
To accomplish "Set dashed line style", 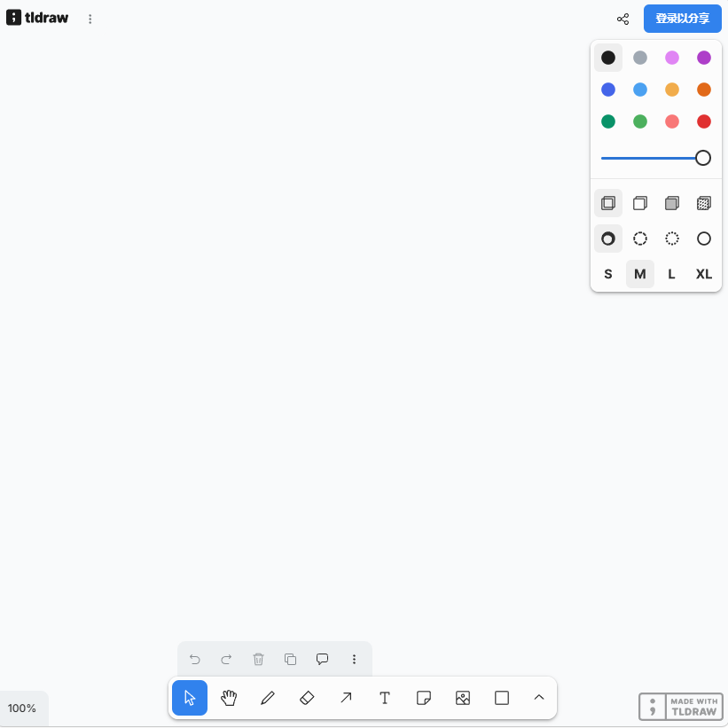I will coord(640,239).
